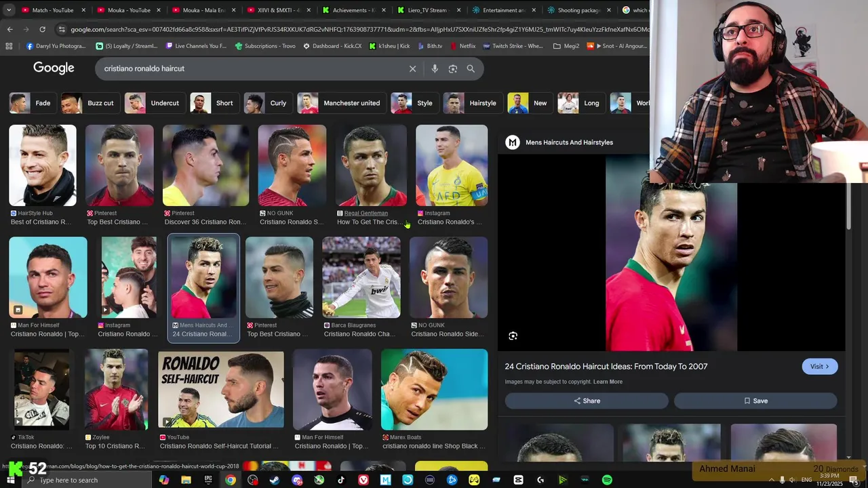The image size is (868, 488).
Task: Click the Lens icon on the preview image
Action: (513, 335)
